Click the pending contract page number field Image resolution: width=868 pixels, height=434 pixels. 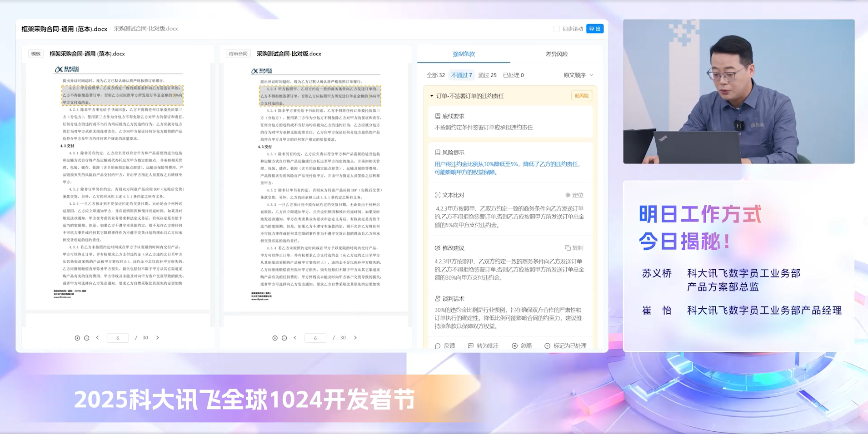pyautogui.click(x=315, y=338)
